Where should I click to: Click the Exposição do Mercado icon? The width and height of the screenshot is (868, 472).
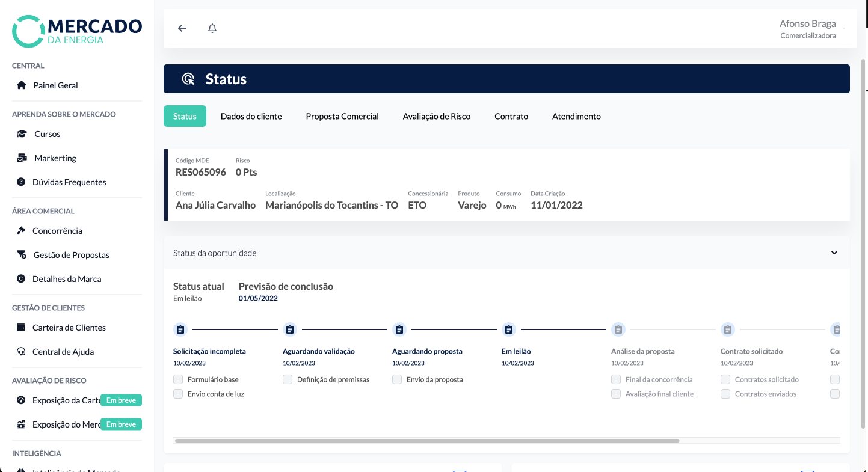click(22, 424)
